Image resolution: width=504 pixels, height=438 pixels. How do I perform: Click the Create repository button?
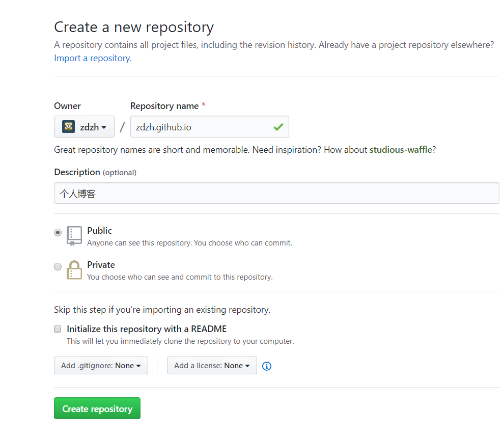[x=97, y=408]
